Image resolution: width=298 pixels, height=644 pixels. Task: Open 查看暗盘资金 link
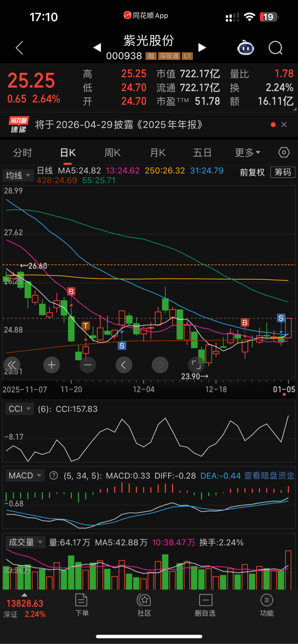[x=269, y=475]
